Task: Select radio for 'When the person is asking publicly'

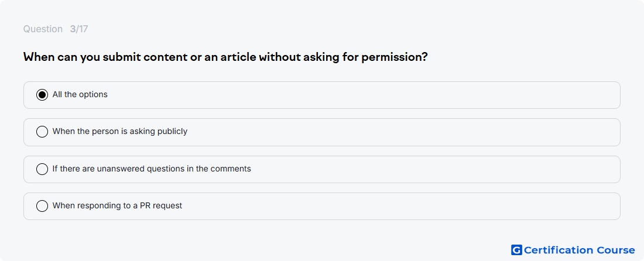Action: click(x=42, y=132)
